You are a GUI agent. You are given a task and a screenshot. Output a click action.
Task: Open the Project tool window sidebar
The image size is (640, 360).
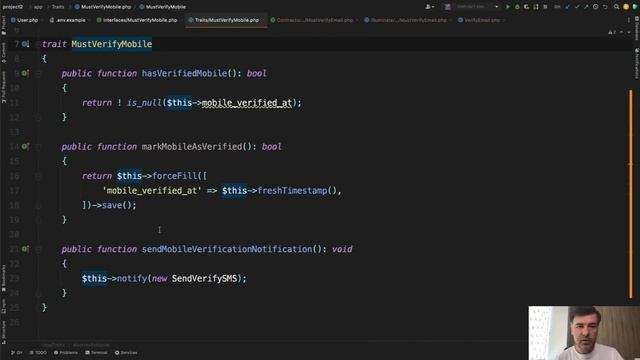pyautogui.click(x=4, y=24)
